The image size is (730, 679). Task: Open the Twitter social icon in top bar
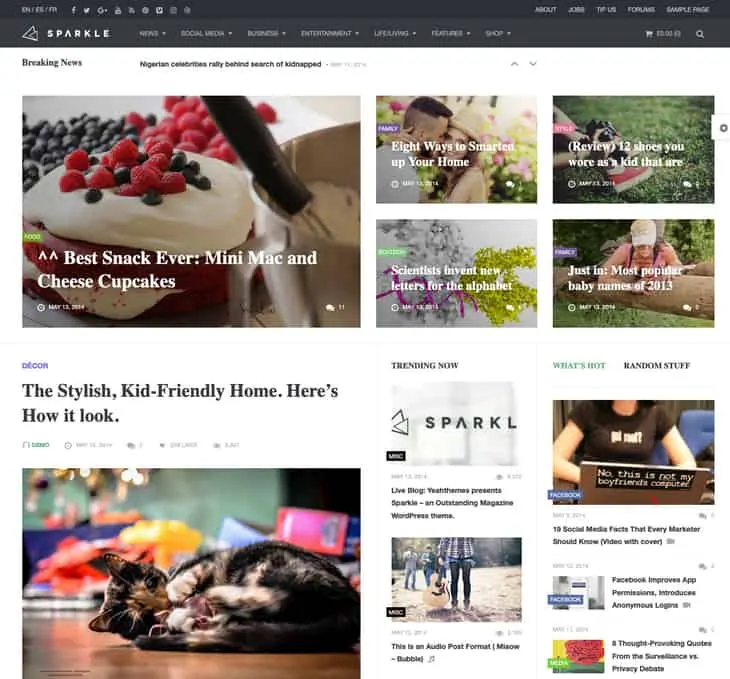point(87,10)
